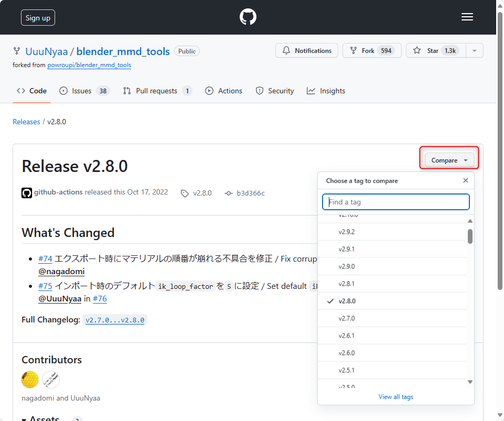Click the github-actions avatar icon
The image size is (504, 421).
tap(27, 193)
